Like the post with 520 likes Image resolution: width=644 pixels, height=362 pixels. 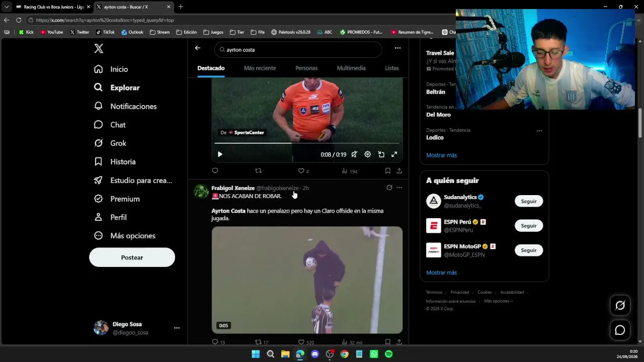pyautogui.click(x=306, y=342)
